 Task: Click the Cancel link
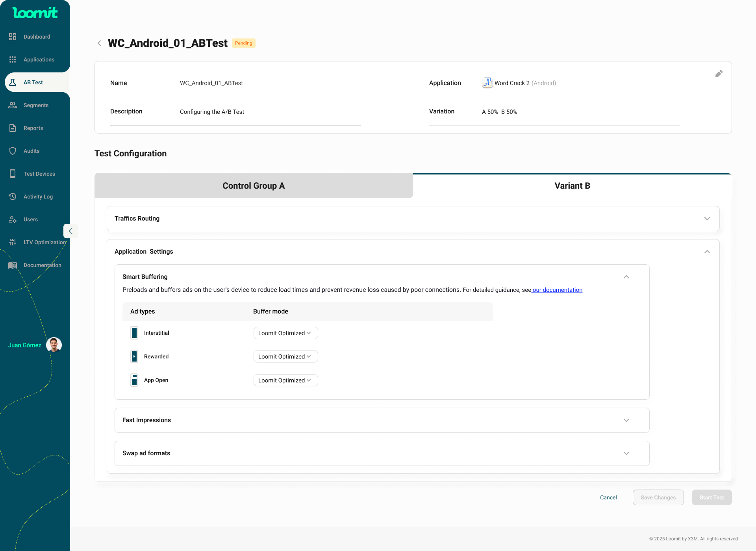[x=608, y=497]
